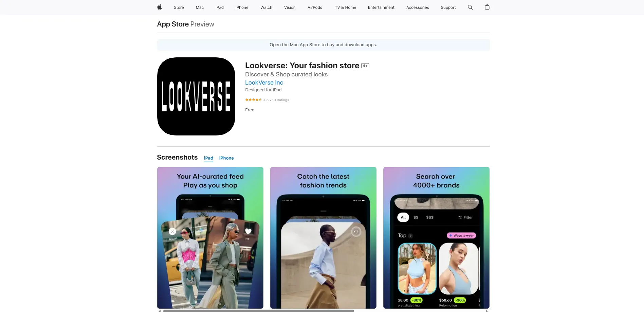Switch to iPhone screenshots tab
Screen dimensions: 644x312
tap(226, 158)
